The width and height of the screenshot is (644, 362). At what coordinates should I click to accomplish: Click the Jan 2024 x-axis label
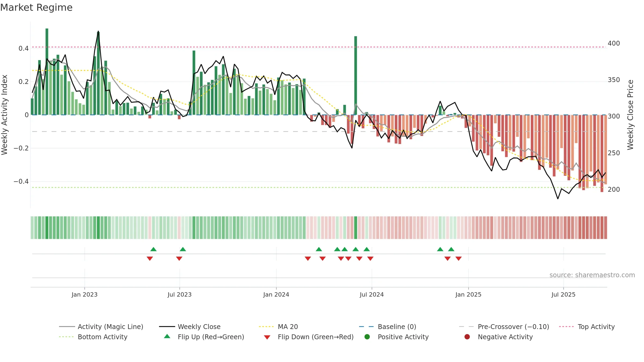[276, 294]
